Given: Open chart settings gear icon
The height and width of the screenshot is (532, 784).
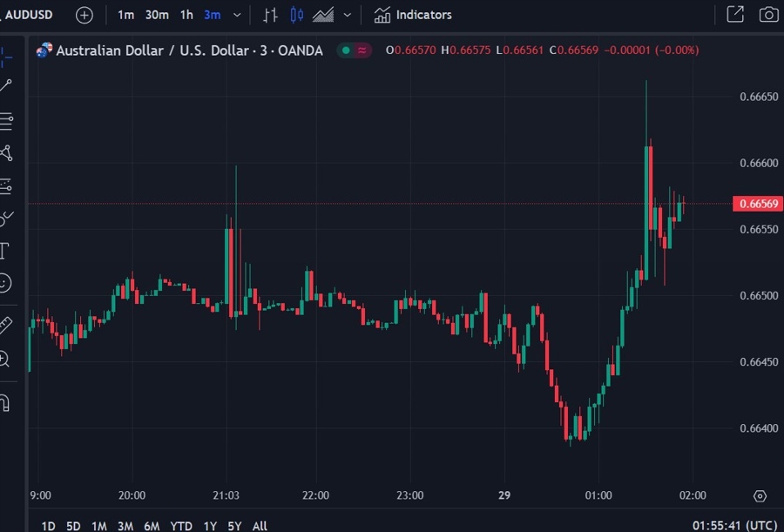Looking at the screenshot, I should click(760, 496).
